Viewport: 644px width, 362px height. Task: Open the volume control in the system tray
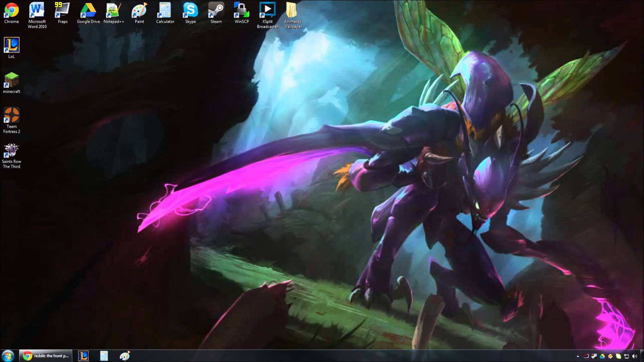pos(635,356)
